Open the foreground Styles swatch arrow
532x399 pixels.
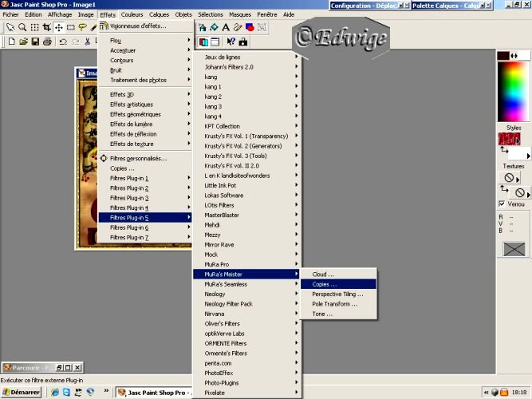click(x=518, y=140)
